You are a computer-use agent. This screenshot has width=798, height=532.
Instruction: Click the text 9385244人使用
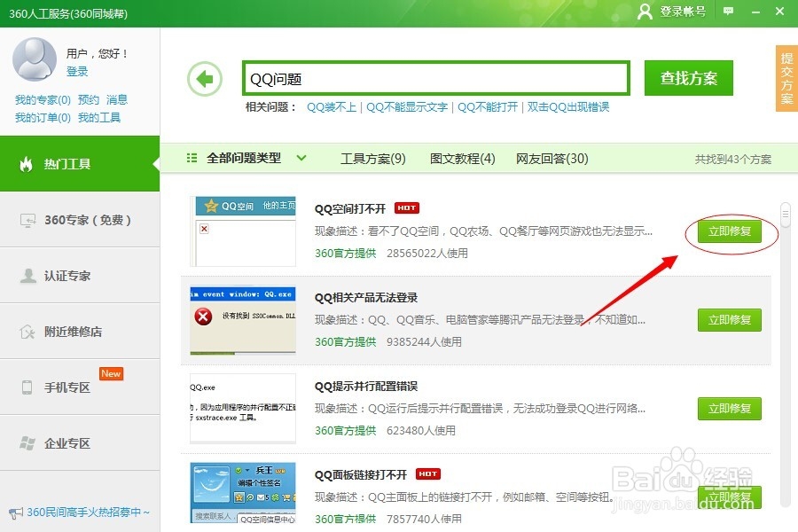click(424, 341)
